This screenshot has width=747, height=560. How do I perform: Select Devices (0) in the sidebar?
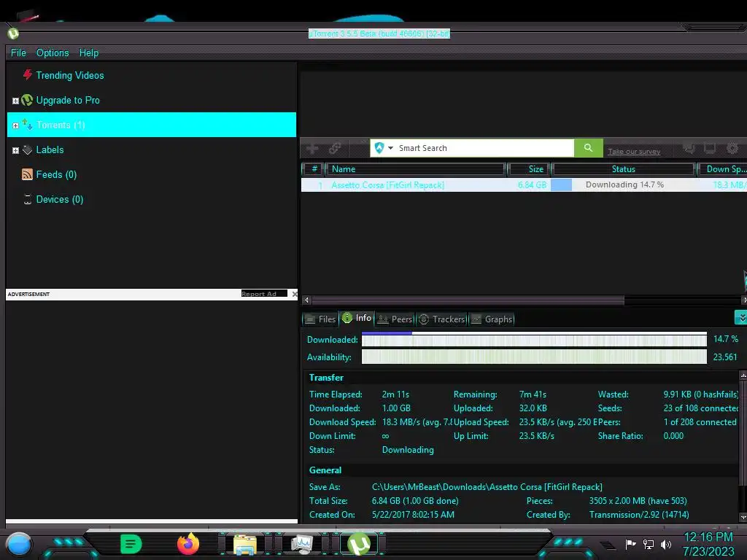(60, 199)
